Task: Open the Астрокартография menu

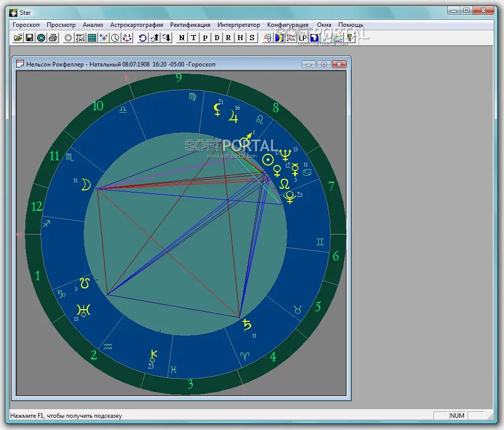Action: (137, 25)
